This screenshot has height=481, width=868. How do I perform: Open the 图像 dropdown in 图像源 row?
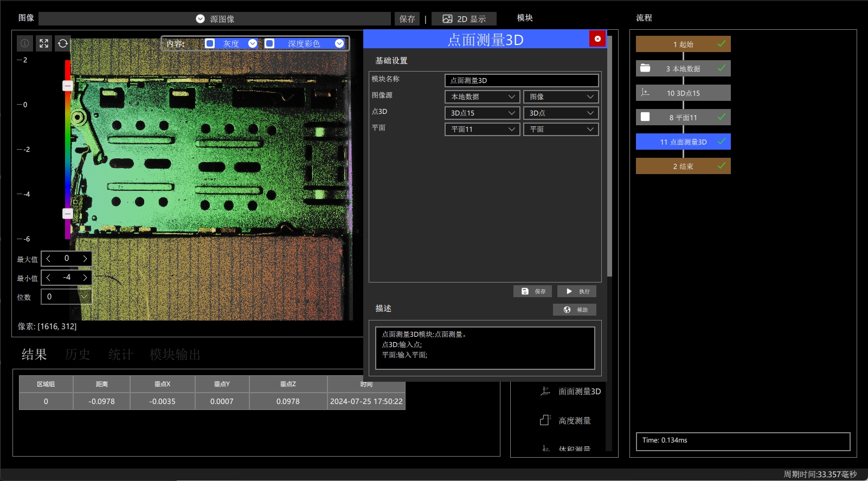pos(561,97)
